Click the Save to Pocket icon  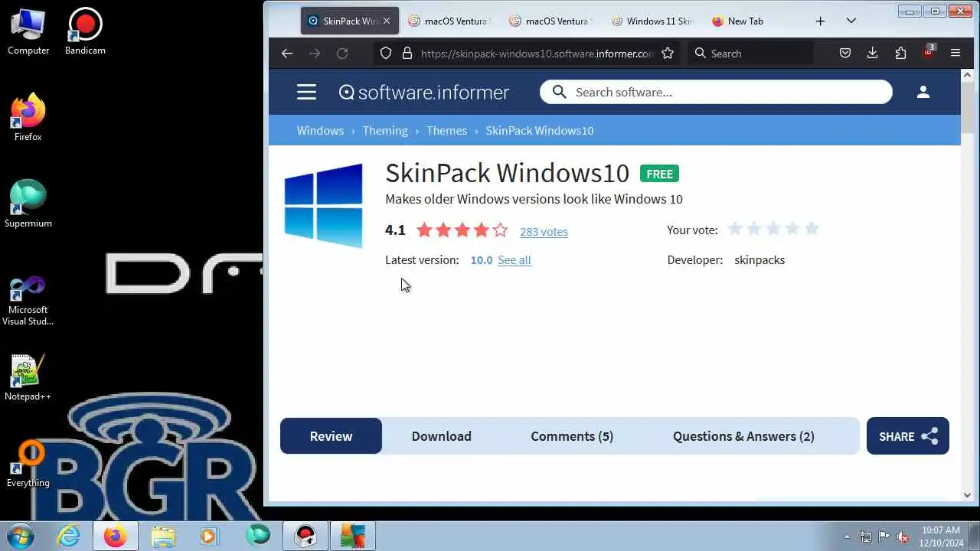(845, 53)
